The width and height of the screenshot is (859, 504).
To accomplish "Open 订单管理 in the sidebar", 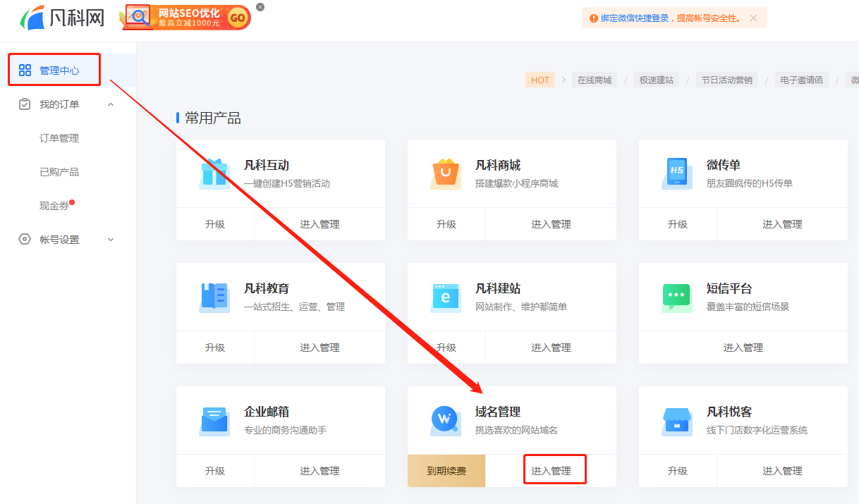I will (59, 138).
